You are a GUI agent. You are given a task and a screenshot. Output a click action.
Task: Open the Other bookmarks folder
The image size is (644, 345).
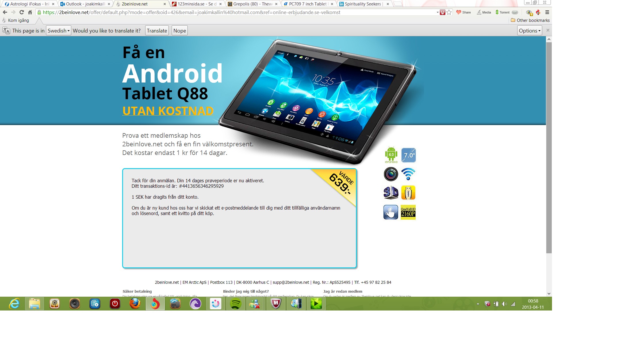[x=530, y=20]
